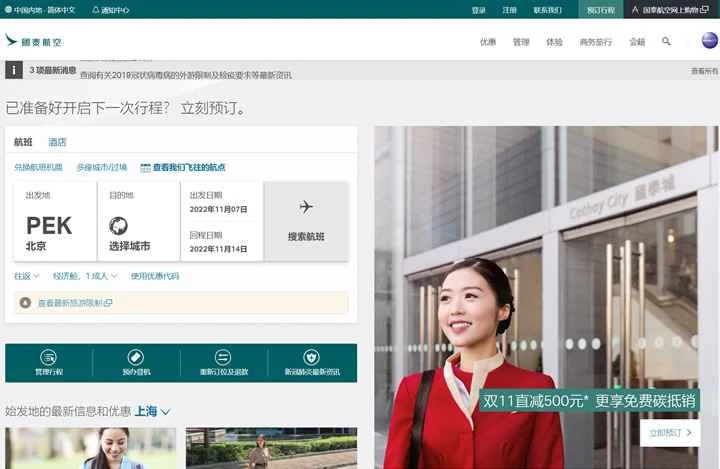Switch to the 酒店 tab

click(x=57, y=142)
